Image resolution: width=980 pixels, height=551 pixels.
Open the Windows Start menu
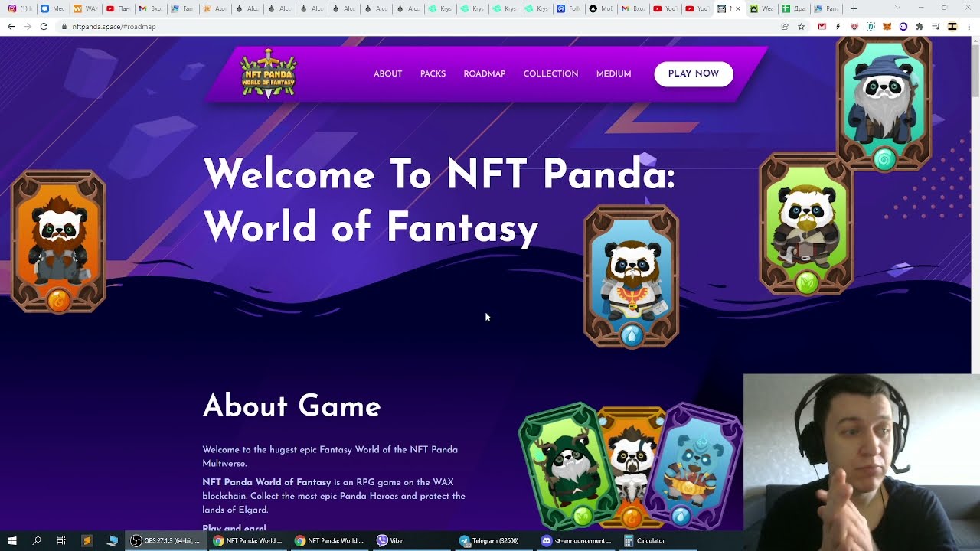[x=12, y=540]
